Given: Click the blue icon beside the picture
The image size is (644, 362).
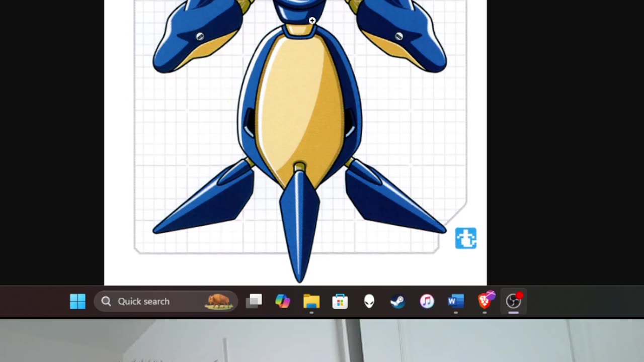Looking at the screenshot, I should pyautogui.click(x=465, y=238).
